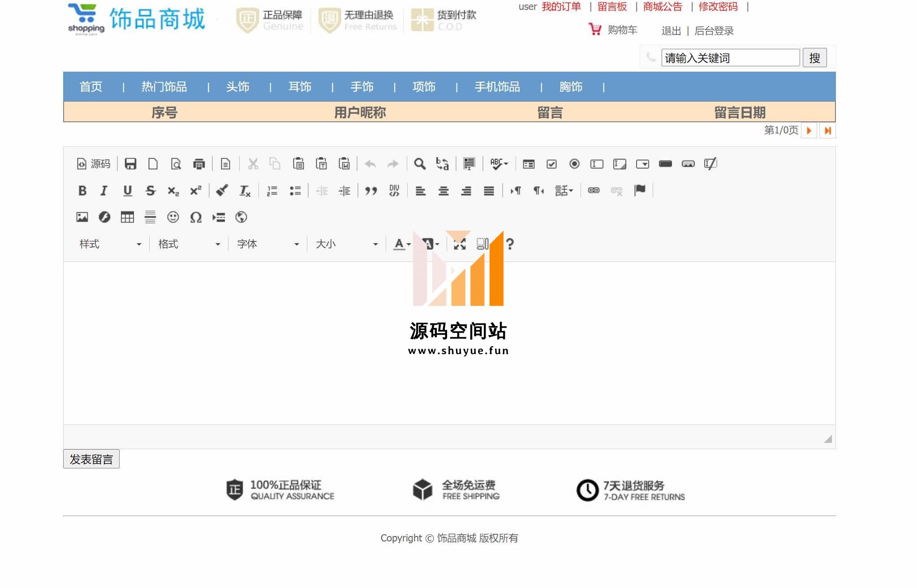
Task: Click the Insert Link icon
Action: click(x=594, y=191)
